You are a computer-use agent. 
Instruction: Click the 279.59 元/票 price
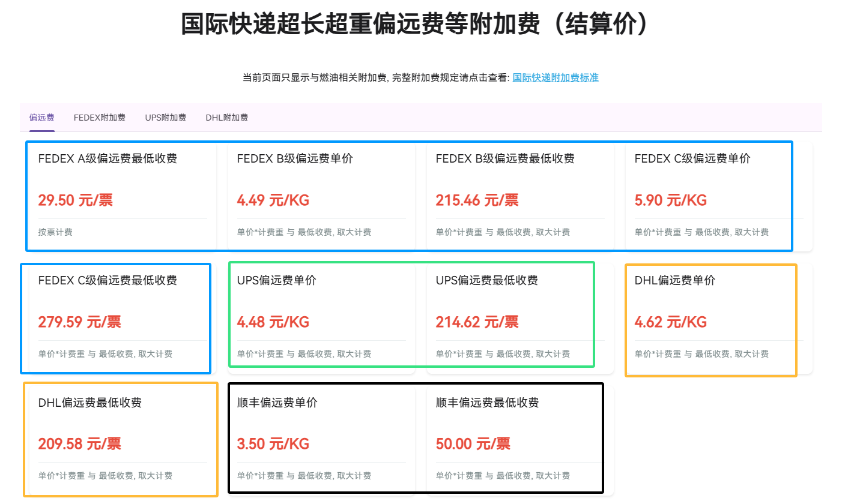tap(80, 322)
